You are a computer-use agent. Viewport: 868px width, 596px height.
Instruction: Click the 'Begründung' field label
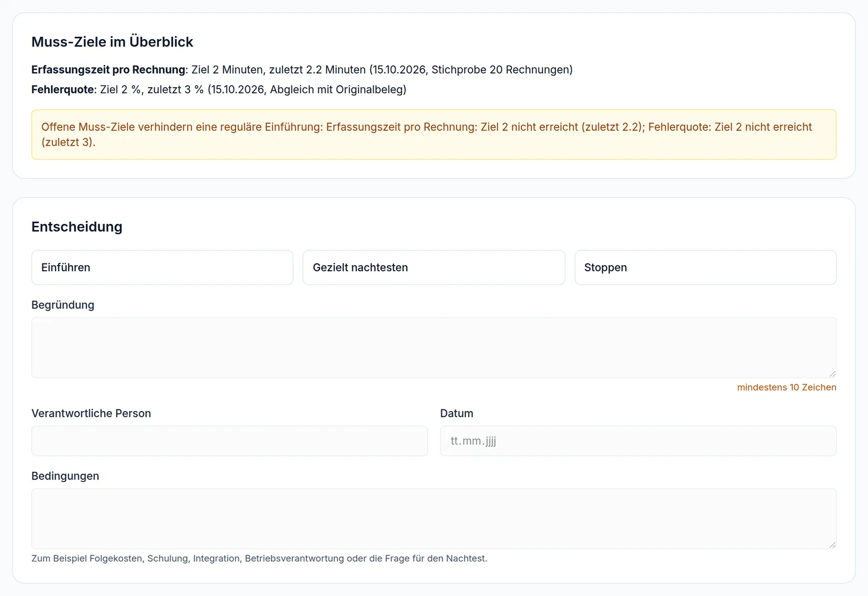pos(63,305)
